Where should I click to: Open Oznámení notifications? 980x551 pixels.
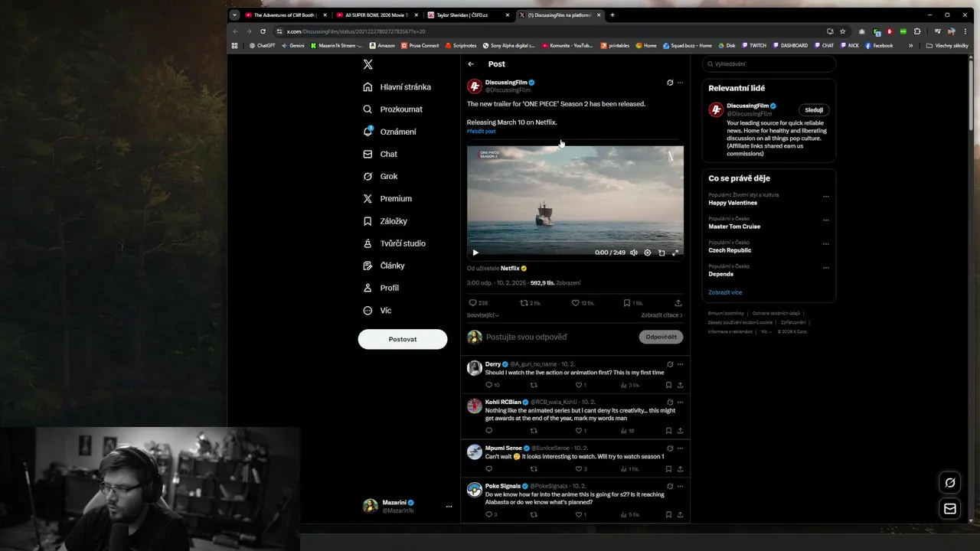tap(390, 132)
